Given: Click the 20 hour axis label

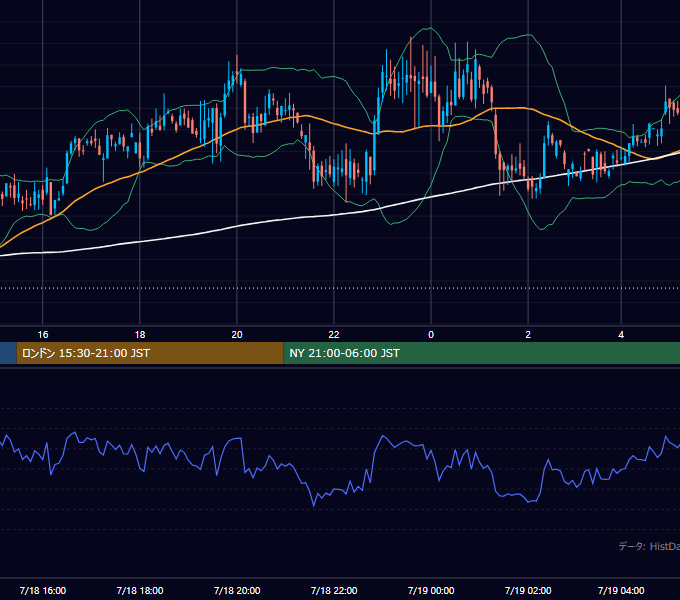Looking at the screenshot, I should coord(237,335).
